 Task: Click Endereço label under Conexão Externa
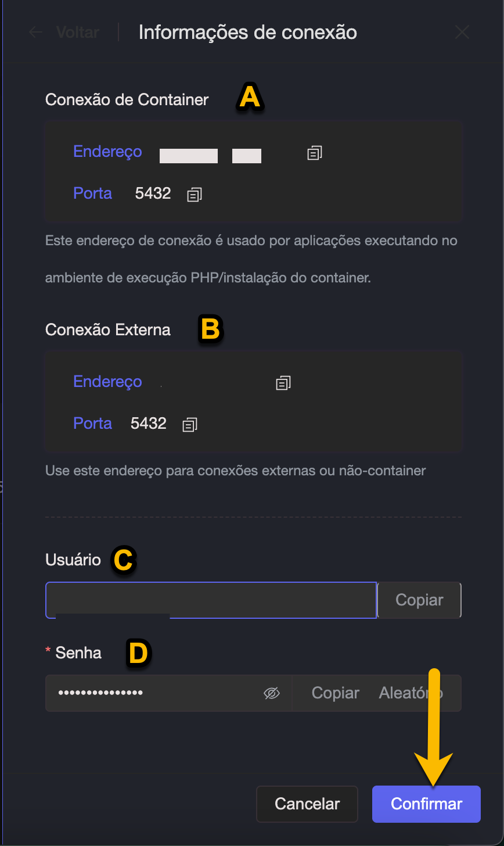(x=107, y=382)
